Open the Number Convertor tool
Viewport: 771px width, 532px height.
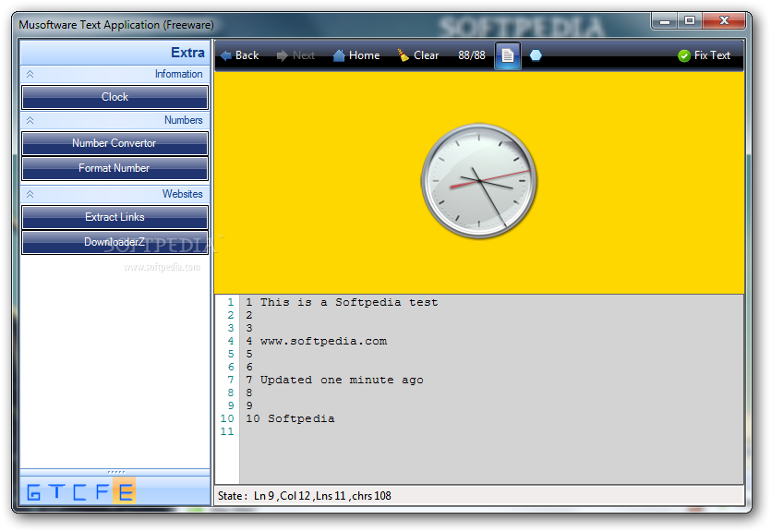coord(114,143)
